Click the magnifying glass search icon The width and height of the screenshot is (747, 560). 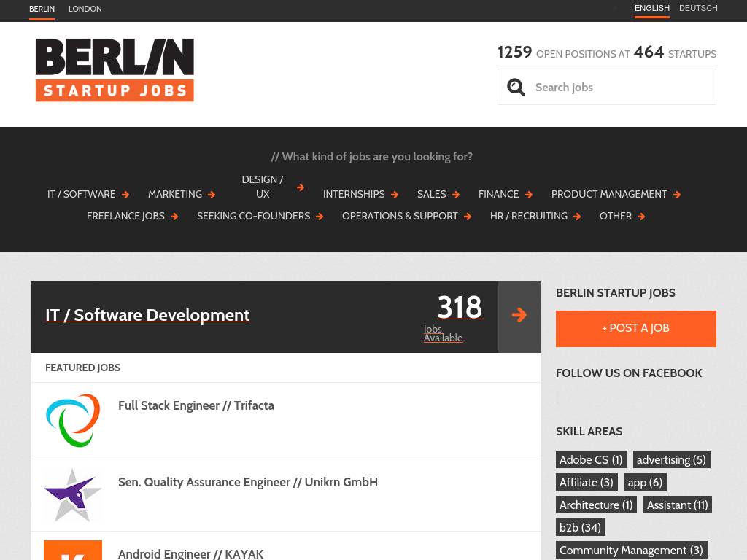(516, 87)
